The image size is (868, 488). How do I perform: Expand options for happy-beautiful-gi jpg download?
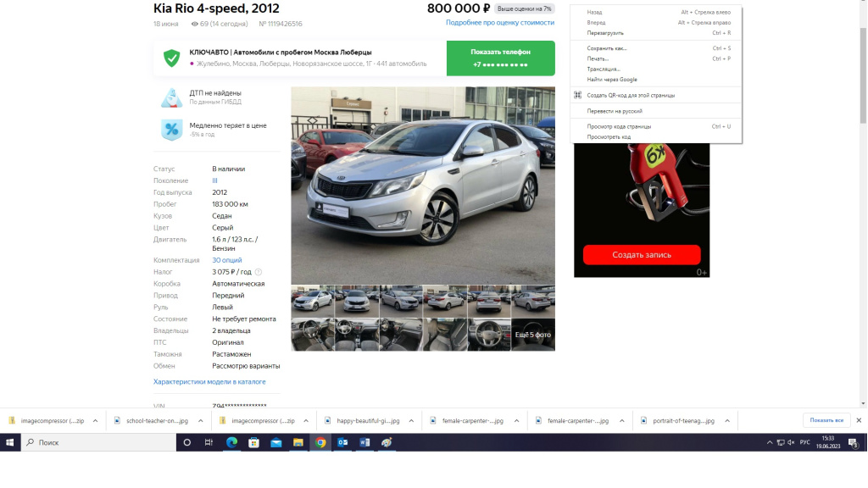(411, 421)
